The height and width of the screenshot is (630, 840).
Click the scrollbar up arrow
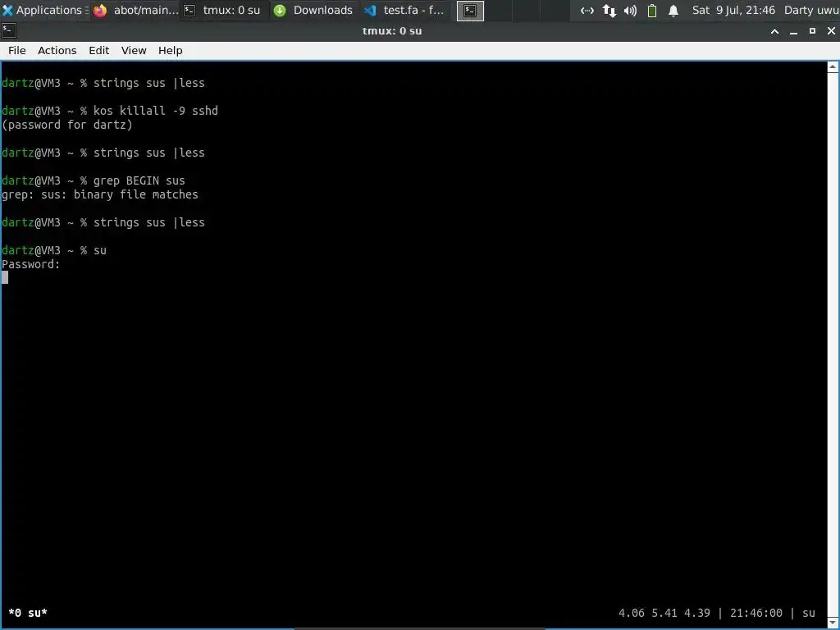pos(833,67)
